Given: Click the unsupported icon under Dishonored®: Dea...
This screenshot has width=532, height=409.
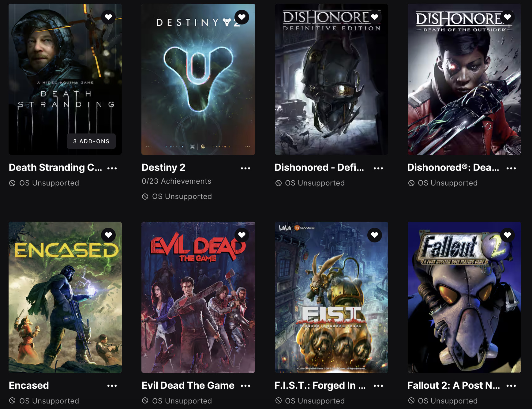Looking at the screenshot, I should (x=411, y=183).
